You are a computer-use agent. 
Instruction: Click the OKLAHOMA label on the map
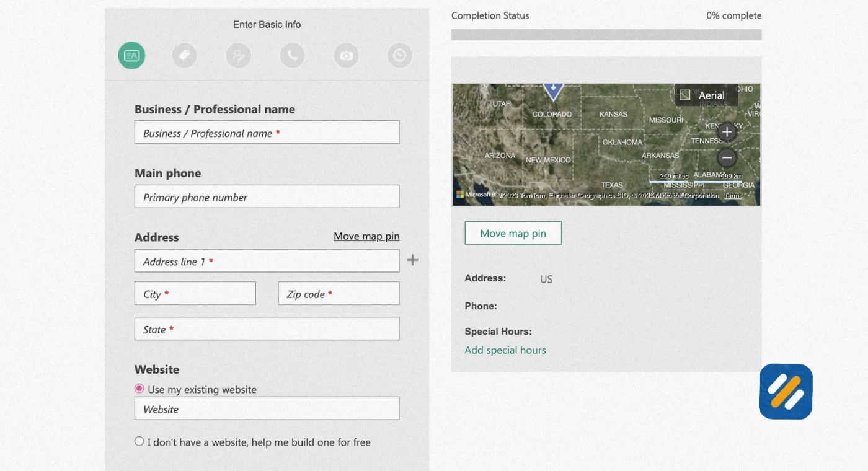(x=622, y=142)
